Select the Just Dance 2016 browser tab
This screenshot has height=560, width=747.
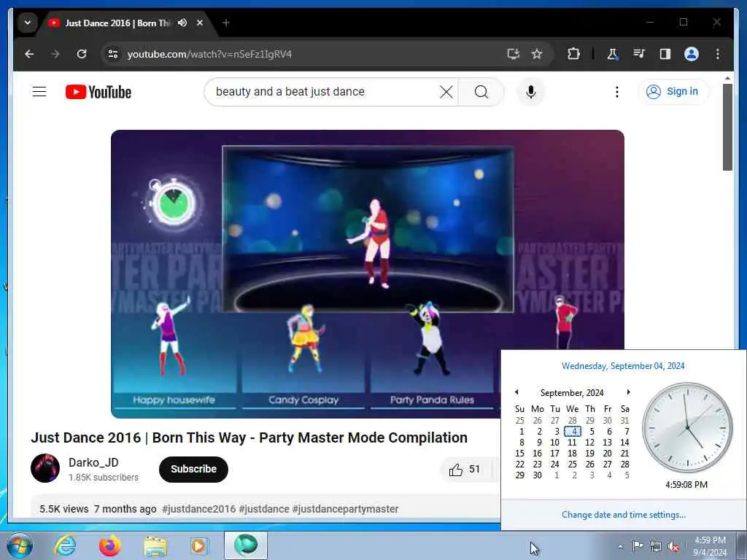(117, 23)
